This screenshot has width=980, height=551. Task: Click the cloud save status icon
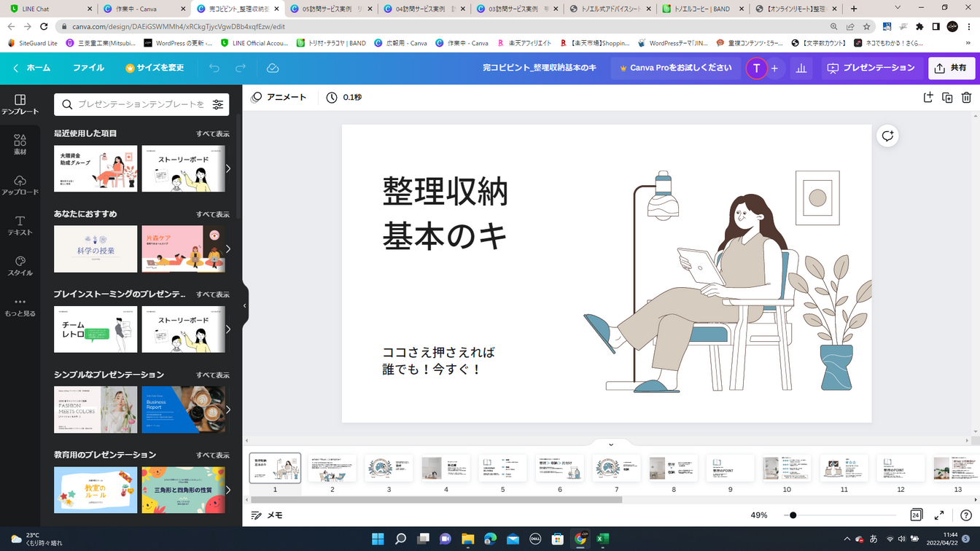click(273, 68)
